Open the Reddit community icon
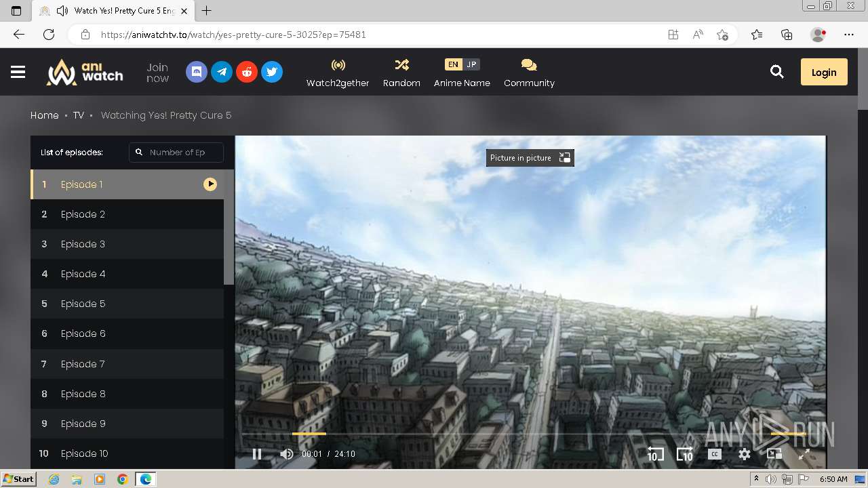 (x=247, y=72)
